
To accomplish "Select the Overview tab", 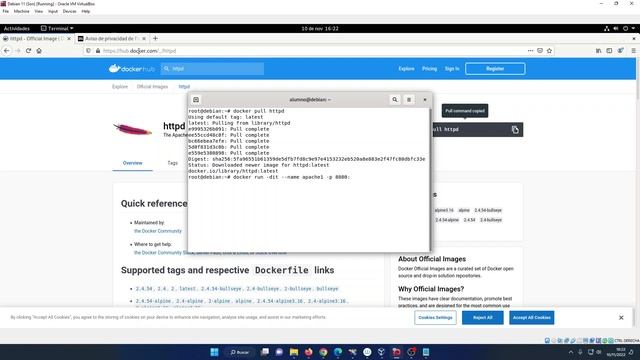I will pos(133,163).
